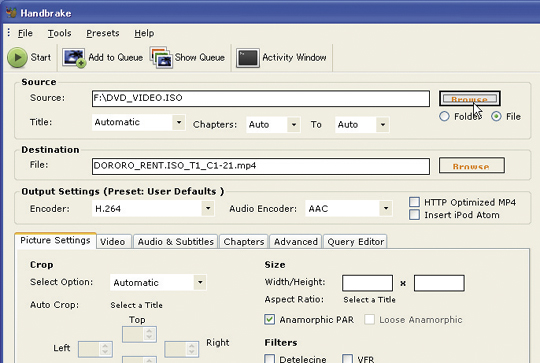
Task: Select the File radio button
Action: coord(496,116)
